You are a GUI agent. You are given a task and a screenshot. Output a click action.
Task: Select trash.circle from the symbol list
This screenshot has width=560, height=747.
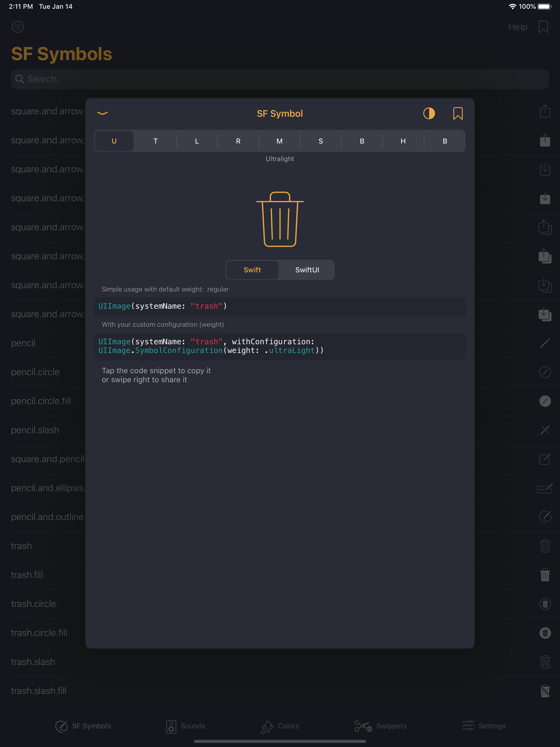coord(33,604)
